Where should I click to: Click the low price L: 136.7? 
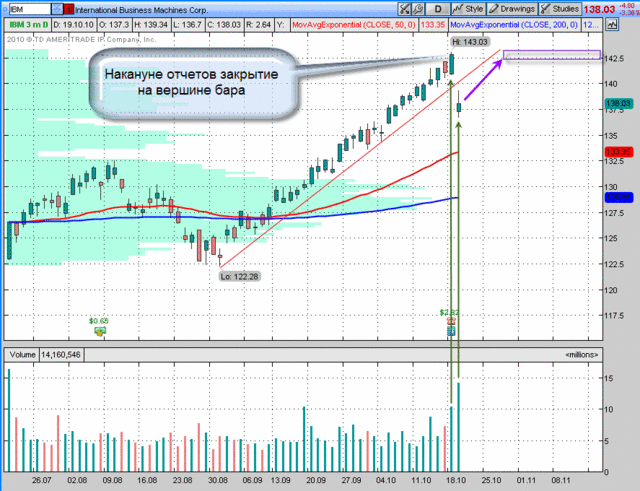(x=187, y=25)
